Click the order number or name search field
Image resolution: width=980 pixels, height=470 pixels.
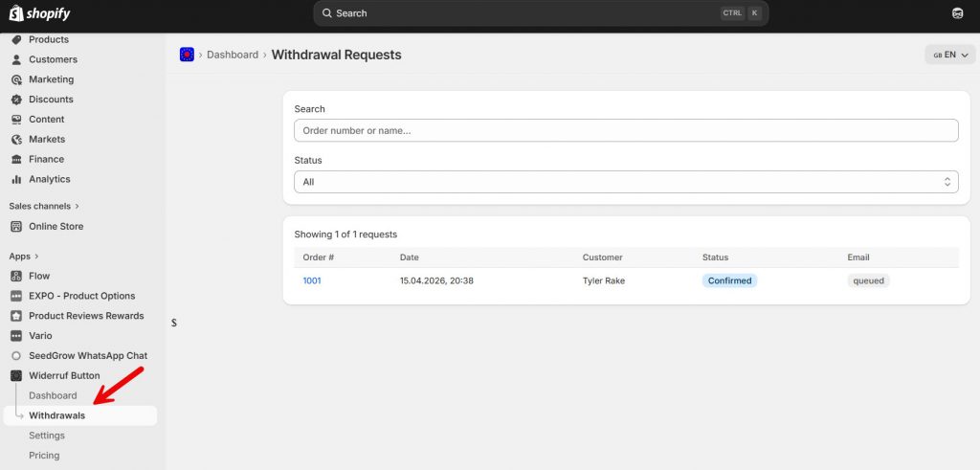625,130
